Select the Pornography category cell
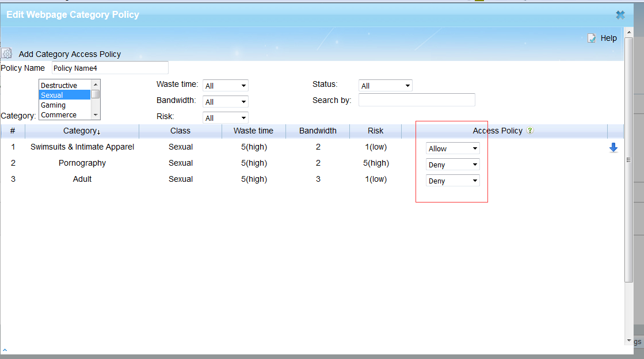Image resolution: width=644 pixels, height=359 pixels. pyautogui.click(x=82, y=163)
